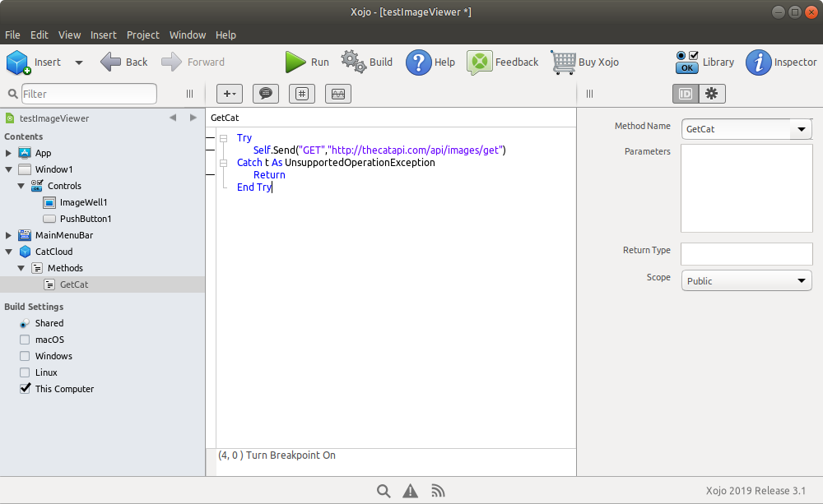Viewport: 823px width, 504px height.
Task: Collapse the Methods group
Action: coord(21,268)
